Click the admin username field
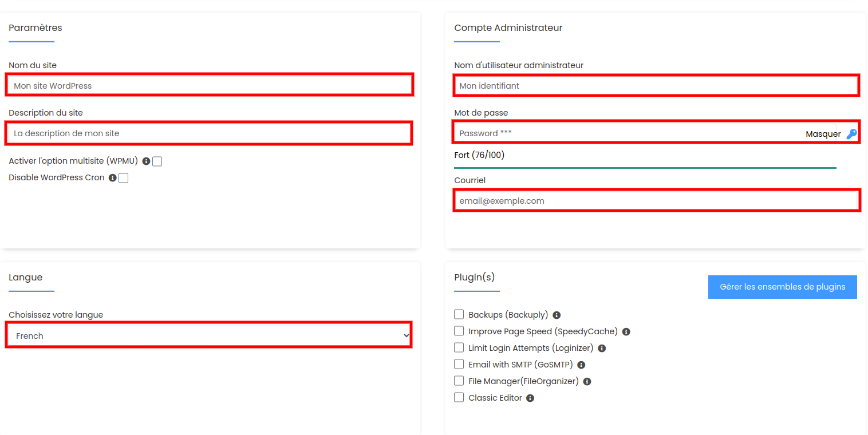Image resolution: width=868 pixels, height=435 pixels. [656, 85]
